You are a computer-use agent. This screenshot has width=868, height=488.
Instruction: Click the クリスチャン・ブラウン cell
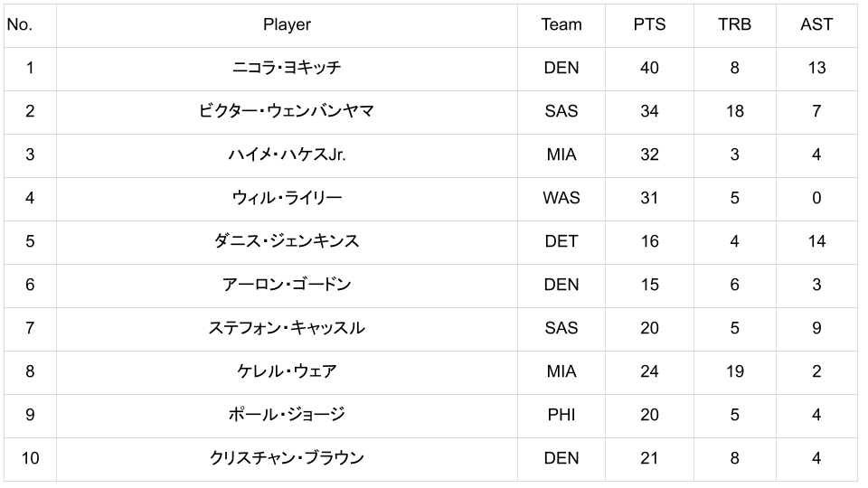coord(287,458)
